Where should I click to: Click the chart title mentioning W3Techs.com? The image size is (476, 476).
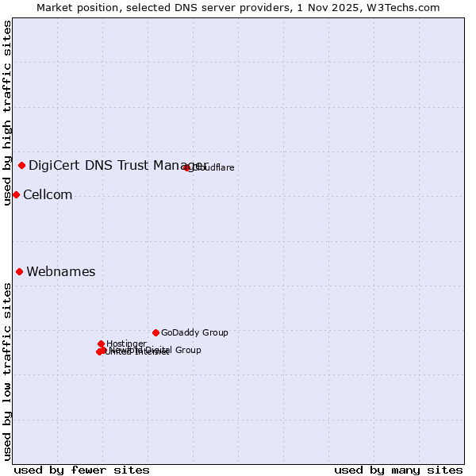coord(238,7)
